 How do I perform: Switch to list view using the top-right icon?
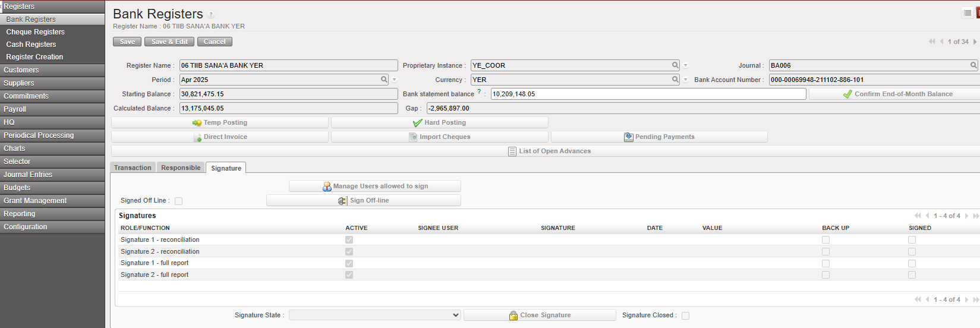coord(967,13)
